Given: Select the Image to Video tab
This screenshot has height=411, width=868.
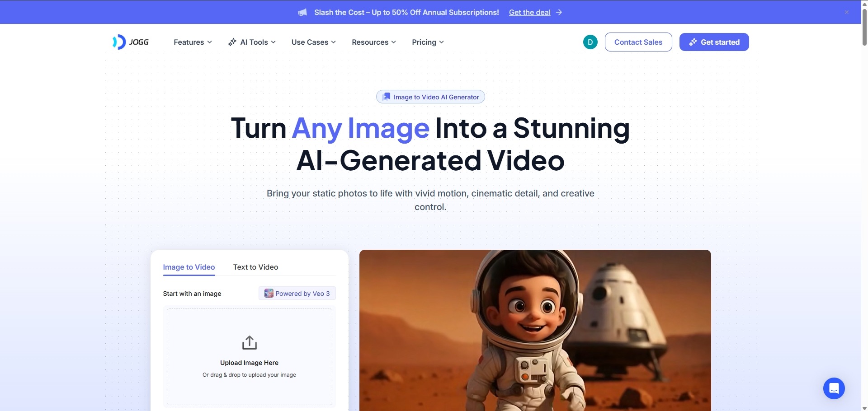Looking at the screenshot, I should click(x=189, y=267).
